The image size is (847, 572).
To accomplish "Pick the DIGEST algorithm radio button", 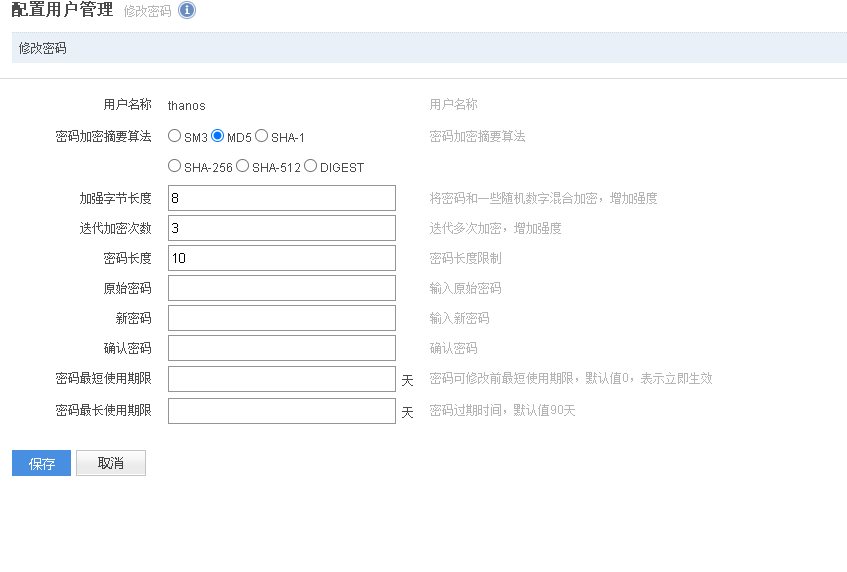I will (x=311, y=166).
